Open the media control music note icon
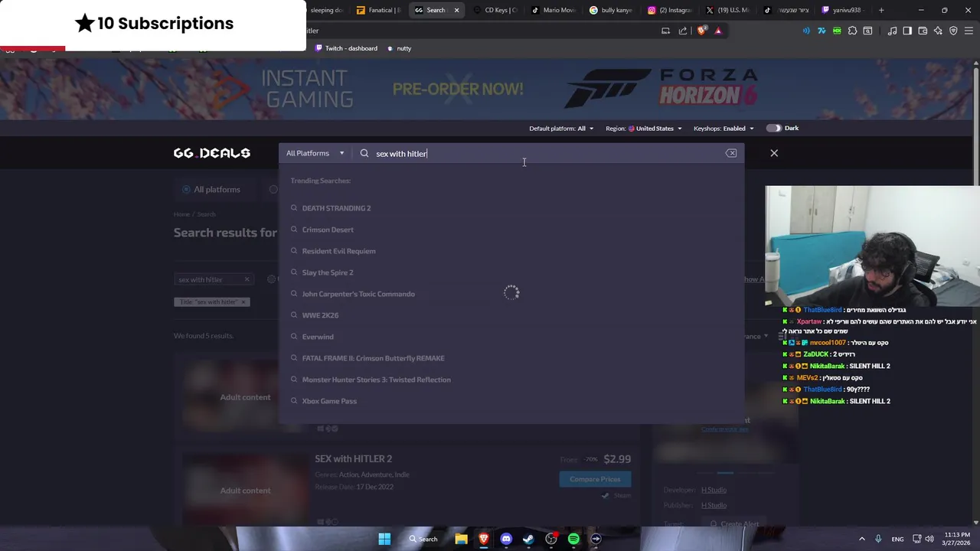The image size is (980, 551). coord(892,31)
